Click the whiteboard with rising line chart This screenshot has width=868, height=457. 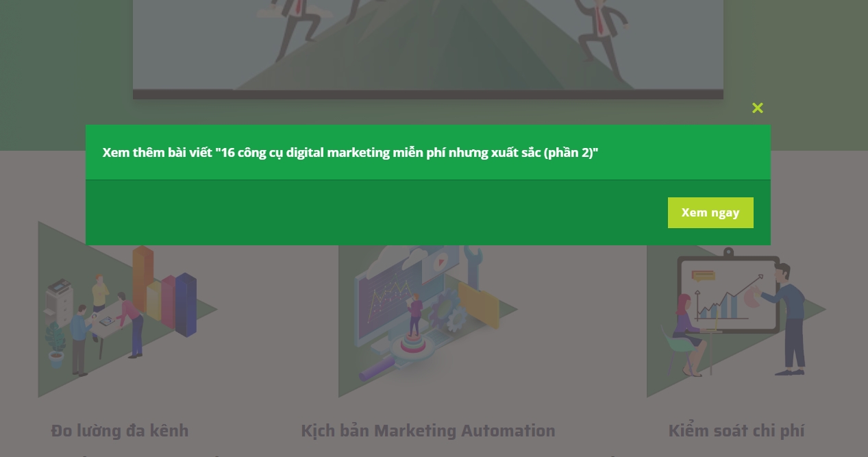pyautogui.click(x=728, y=293)
